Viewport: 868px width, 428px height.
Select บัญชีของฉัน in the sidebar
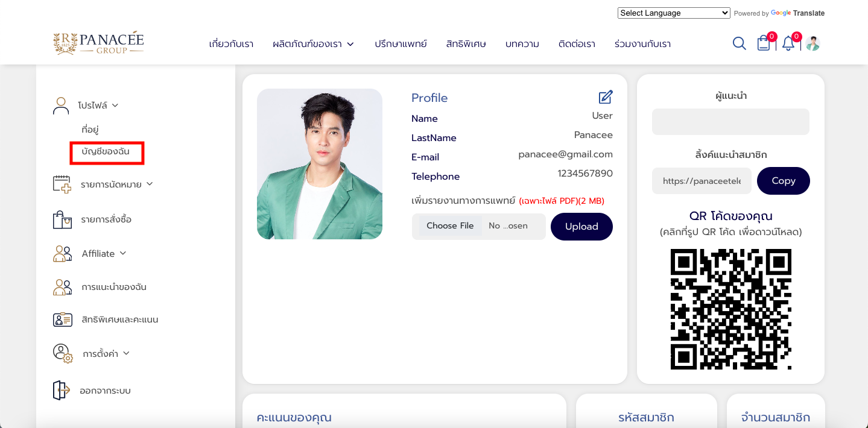pyautogui.click(x=106, y=151)
